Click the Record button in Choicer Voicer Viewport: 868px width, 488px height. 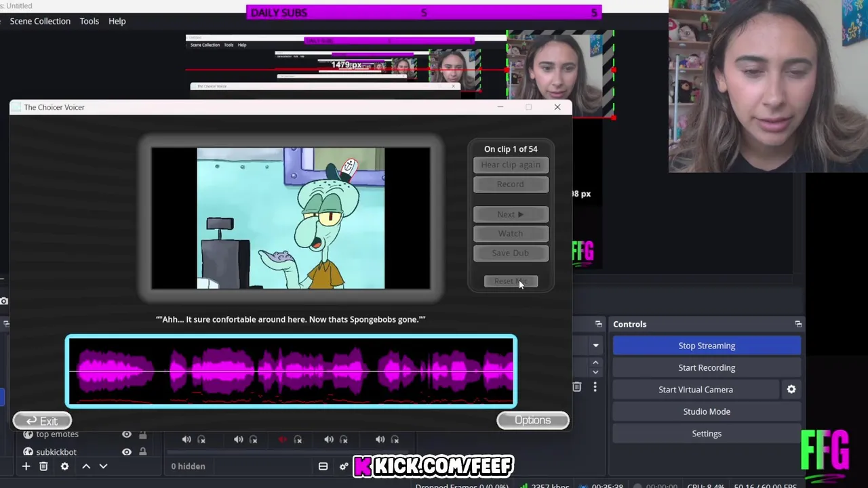(x=511, y=184)
